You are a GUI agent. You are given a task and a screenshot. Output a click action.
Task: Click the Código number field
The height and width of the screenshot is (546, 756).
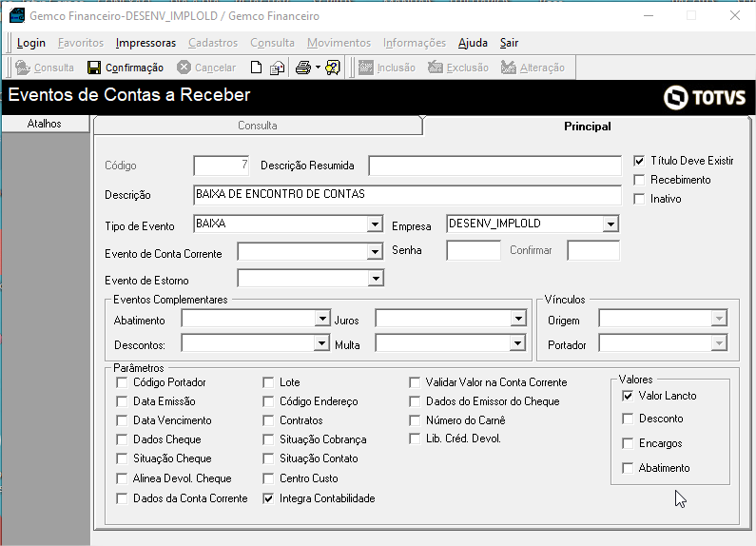pyautogui.click(x=222, y=166)
